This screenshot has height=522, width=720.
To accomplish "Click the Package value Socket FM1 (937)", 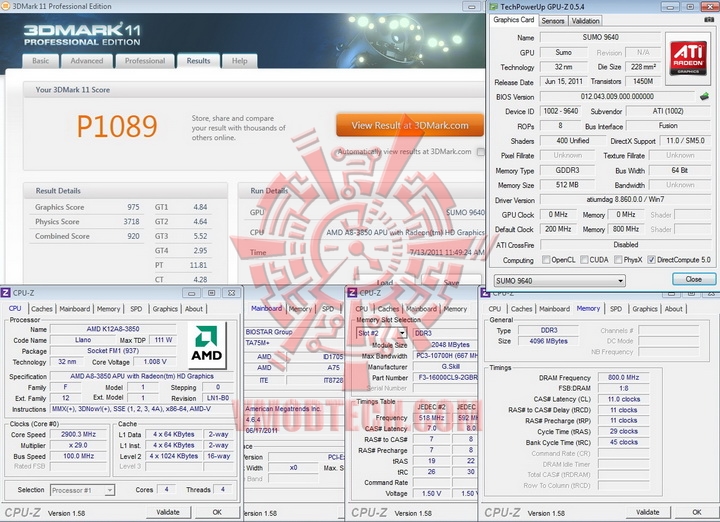I will click(113, 351).
